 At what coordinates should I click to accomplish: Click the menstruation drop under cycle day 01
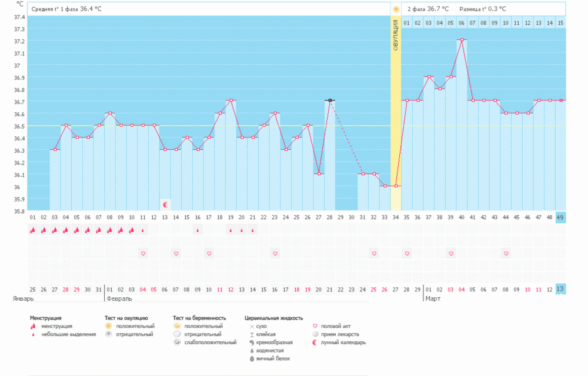32,230
